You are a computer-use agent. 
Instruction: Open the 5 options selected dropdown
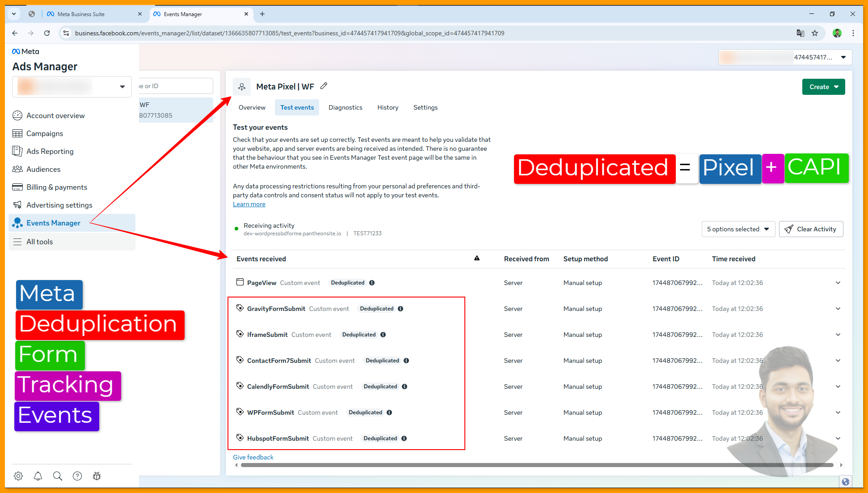point(738,229)
